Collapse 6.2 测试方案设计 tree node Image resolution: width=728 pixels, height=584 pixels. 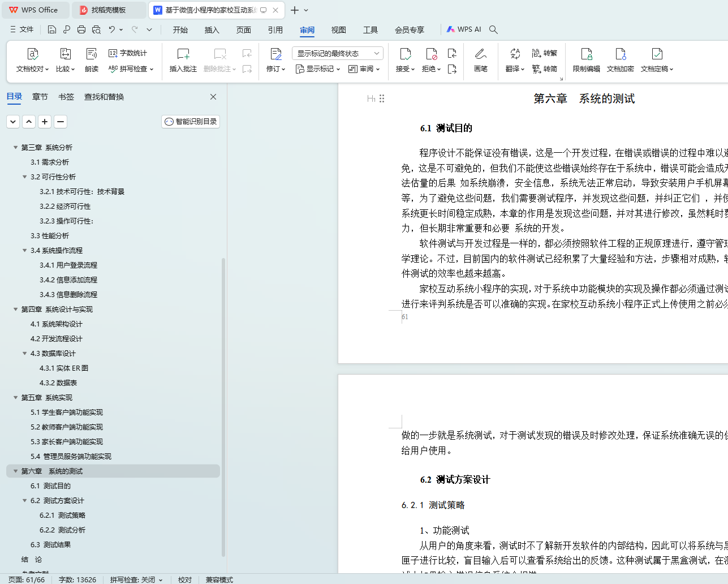click(x=24, y=500)
